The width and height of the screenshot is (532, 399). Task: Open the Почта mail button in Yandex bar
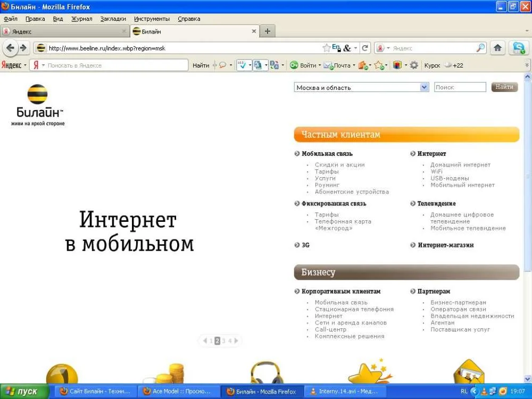[338, 65]
